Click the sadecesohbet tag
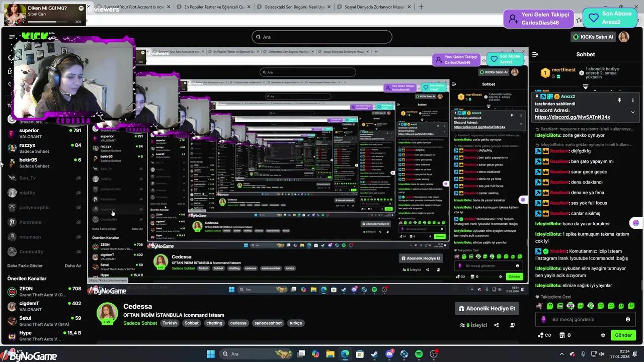 [268, 323]
